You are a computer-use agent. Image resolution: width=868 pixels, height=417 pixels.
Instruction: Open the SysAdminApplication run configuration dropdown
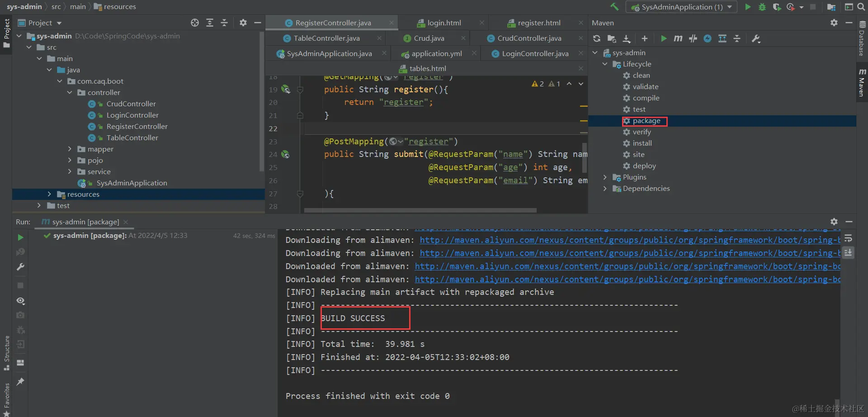pyautogui.click(x=681, y=7)
